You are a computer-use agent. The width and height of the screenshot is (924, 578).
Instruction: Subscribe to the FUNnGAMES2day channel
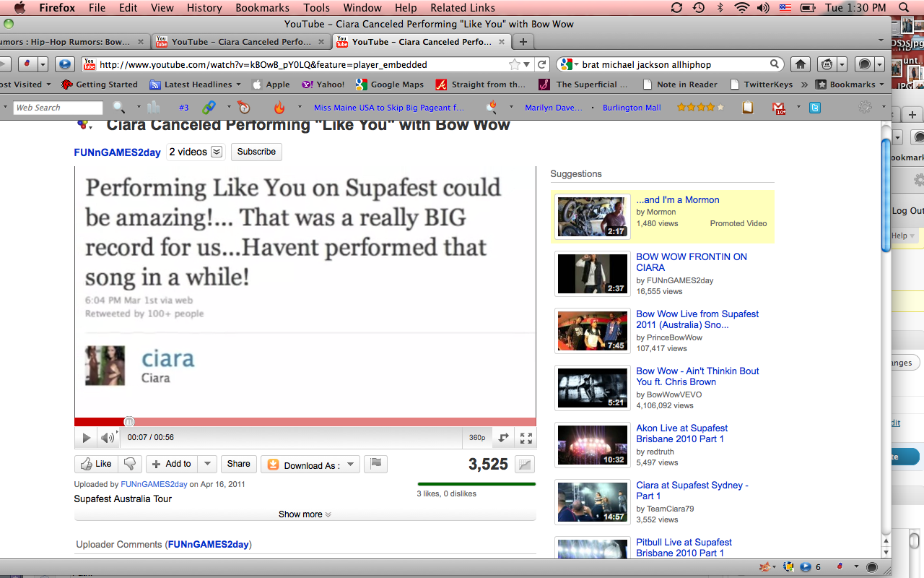pyautogui.click(x=256, y=152)
